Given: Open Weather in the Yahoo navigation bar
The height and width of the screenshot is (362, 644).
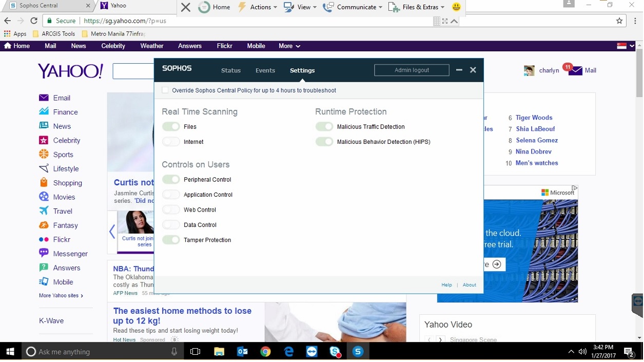Looking at the screenshot, I should pyautogui.click(x=152, y=46).
